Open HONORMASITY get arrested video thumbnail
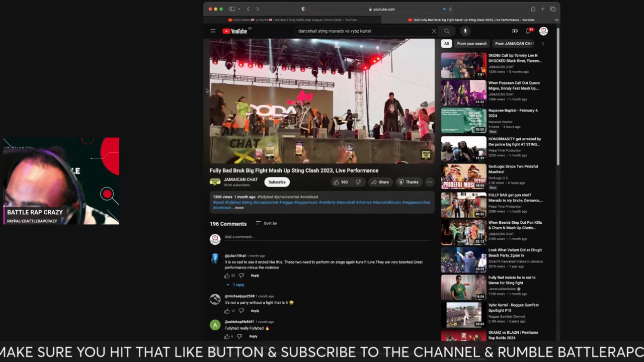Image resolution: width=644 pixels, height=362 pixels. 464,149
